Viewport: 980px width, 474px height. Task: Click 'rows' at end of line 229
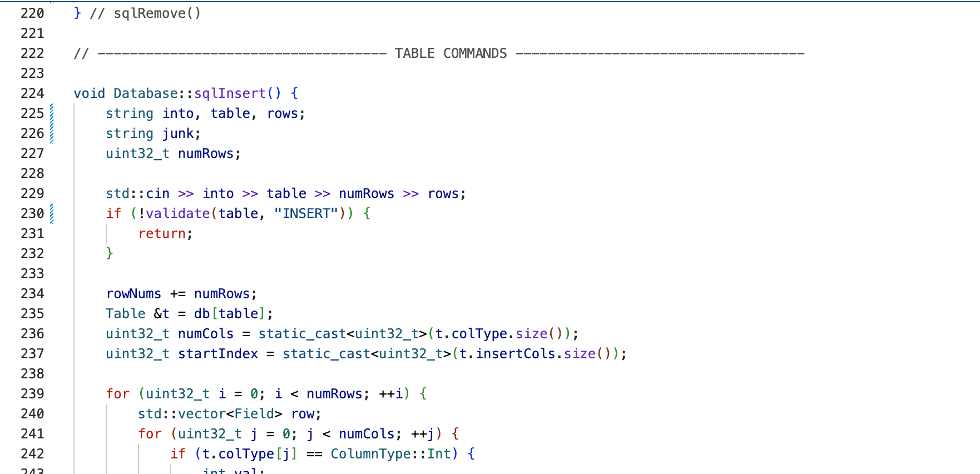pos(443,194)
